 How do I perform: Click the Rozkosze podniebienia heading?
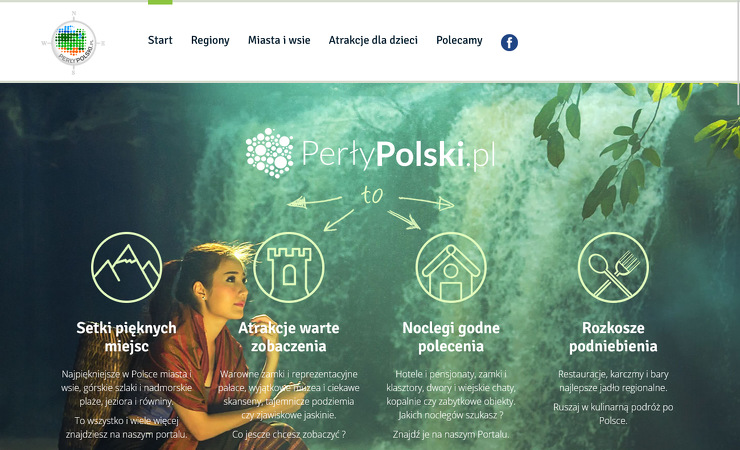click(x=613, y=337)
